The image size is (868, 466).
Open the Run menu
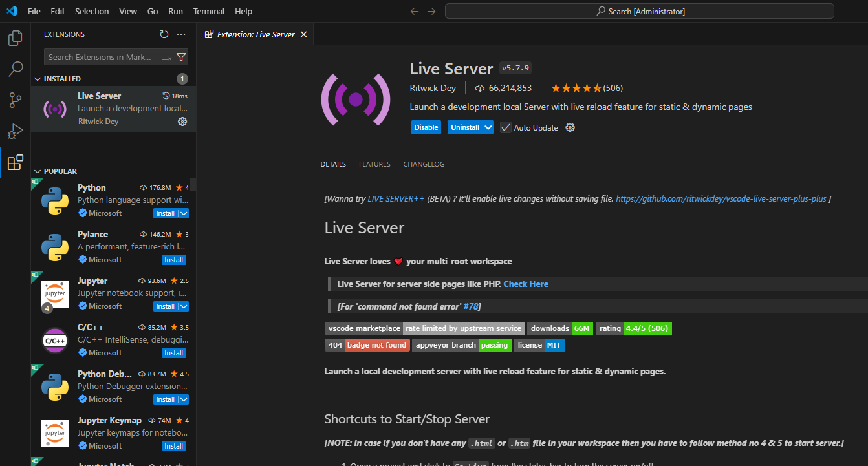coord(175,11)
